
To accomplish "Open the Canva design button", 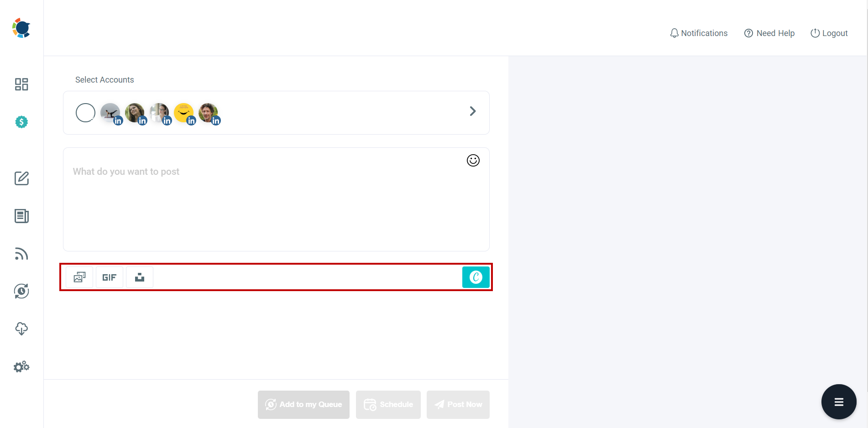I will pos(476,277).
